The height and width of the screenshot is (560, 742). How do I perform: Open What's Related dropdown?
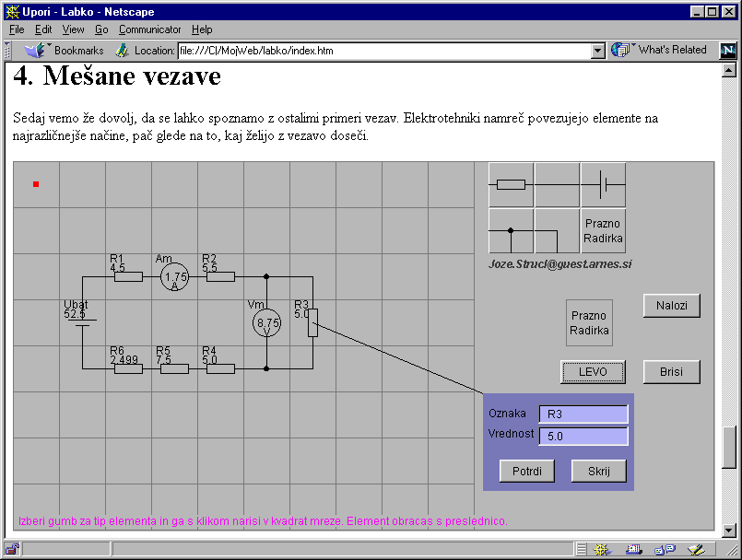662,51
